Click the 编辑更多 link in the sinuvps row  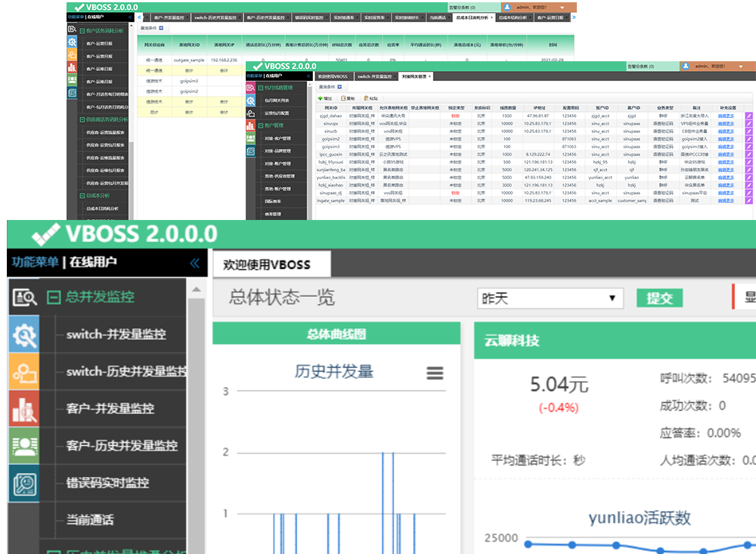[726, 123]
